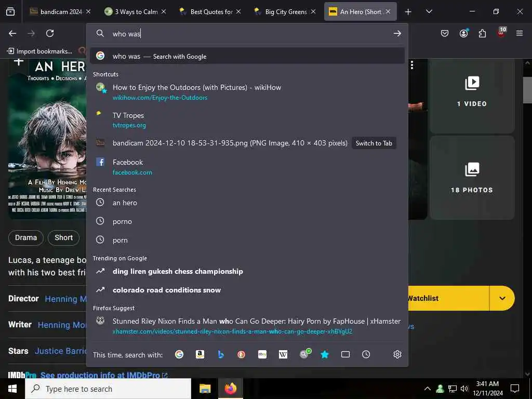532x399 pixels.
Task: Submit address bar search with arrow
Action: click(397, 34)
